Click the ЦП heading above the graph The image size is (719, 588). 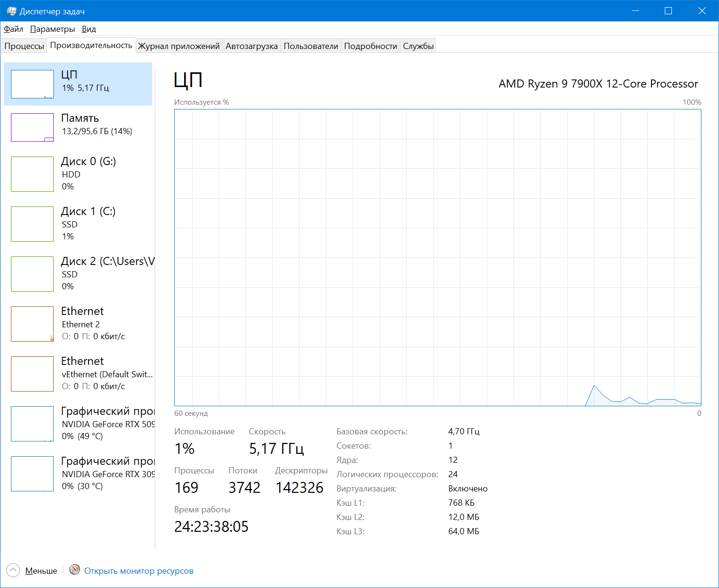[x=188, y=80]
